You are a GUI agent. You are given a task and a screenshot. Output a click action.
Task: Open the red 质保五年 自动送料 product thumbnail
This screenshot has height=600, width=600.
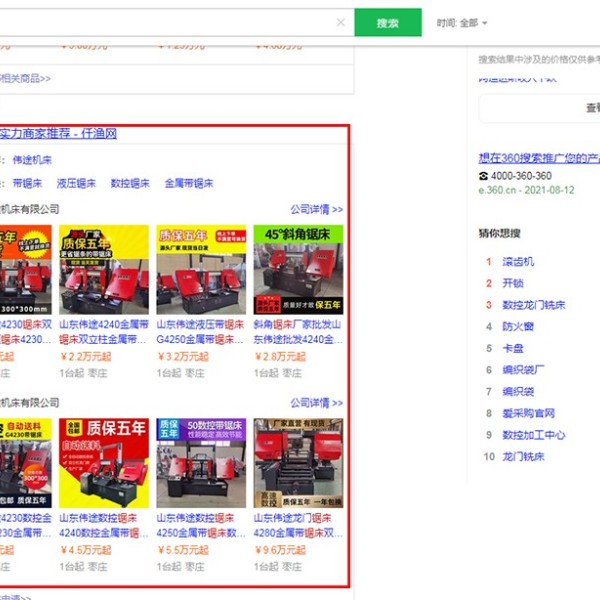tap(104, 463)
